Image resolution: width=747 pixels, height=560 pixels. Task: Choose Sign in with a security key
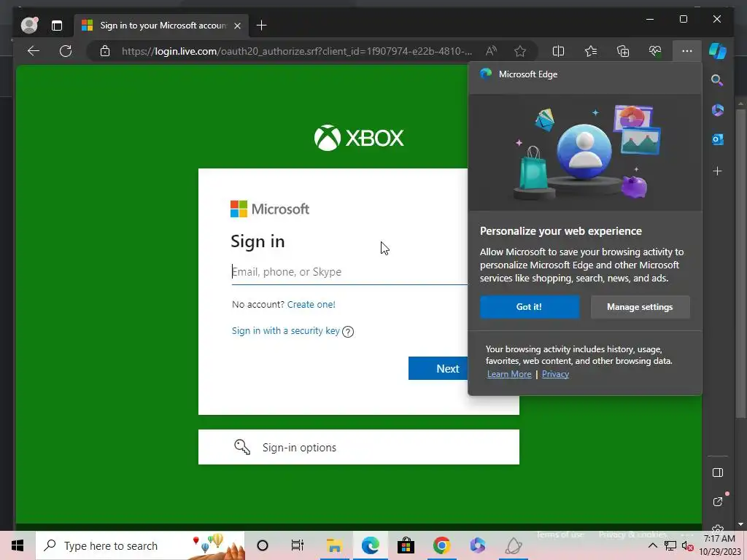(285, 330)
